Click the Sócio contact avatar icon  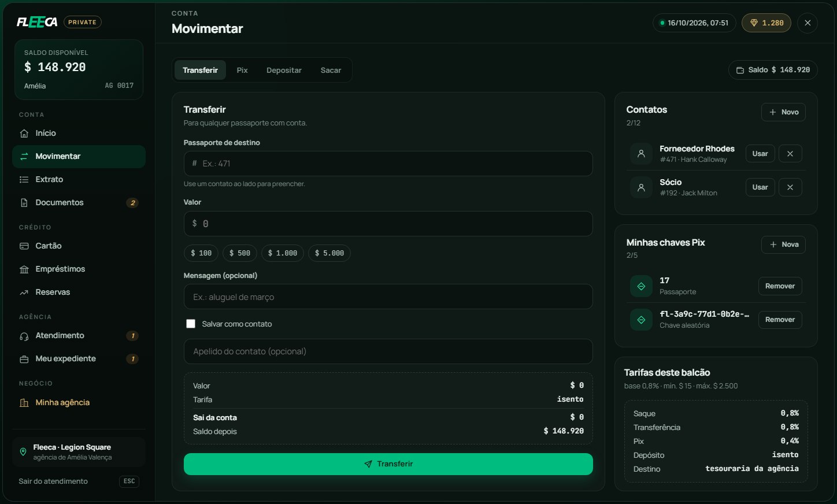pyautogui.click(x=641, y=187)
